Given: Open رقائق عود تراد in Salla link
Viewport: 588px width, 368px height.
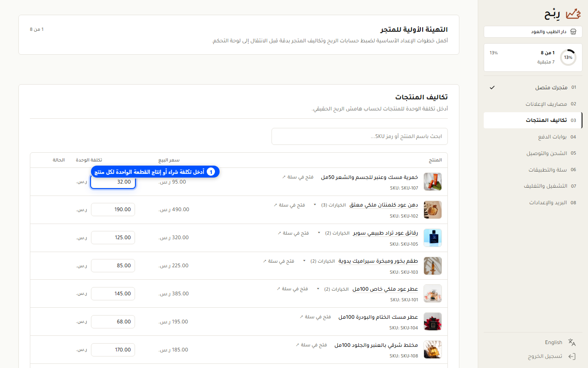Looking at the screenshot, I should [x=293, y=233].
